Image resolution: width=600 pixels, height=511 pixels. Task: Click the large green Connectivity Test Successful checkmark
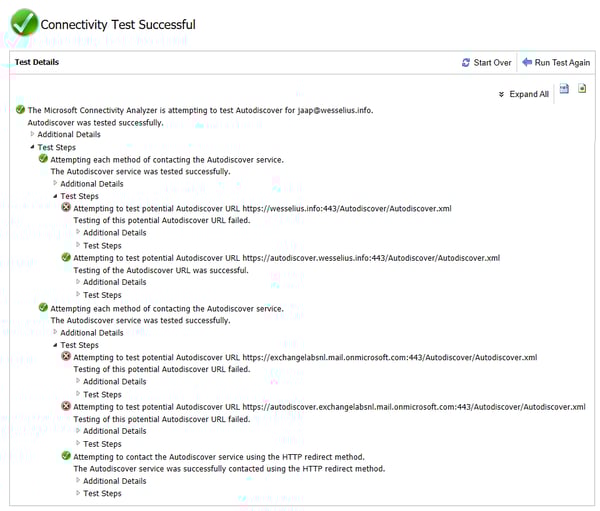(24, 23)
